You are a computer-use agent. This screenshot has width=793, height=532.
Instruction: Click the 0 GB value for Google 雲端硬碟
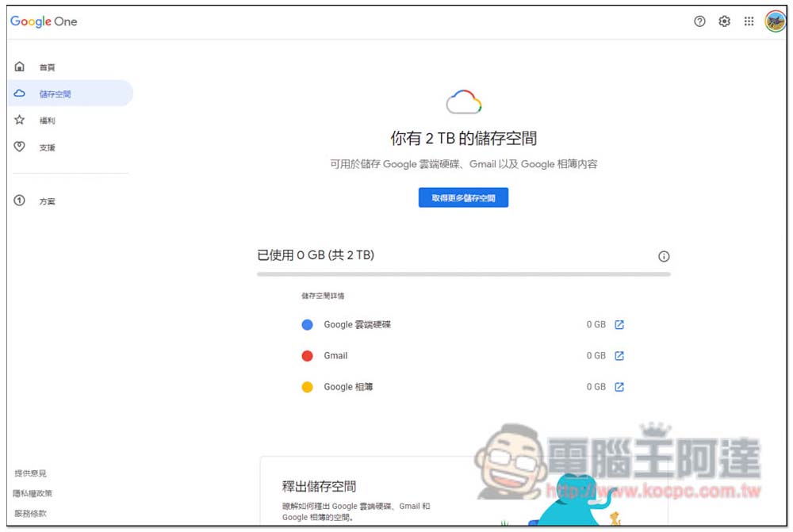click(596, 324)
